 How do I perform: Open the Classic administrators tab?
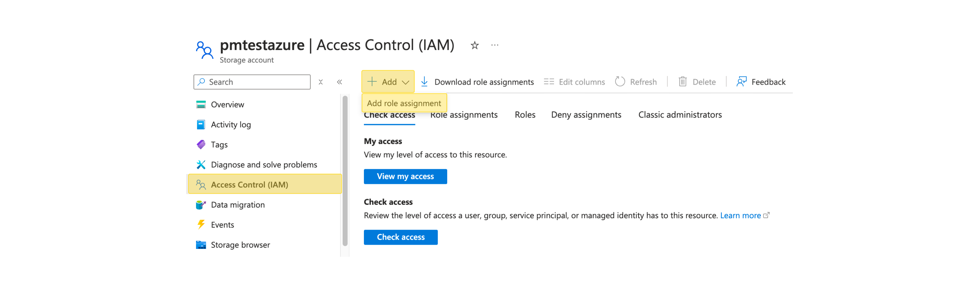click(680, 115)
